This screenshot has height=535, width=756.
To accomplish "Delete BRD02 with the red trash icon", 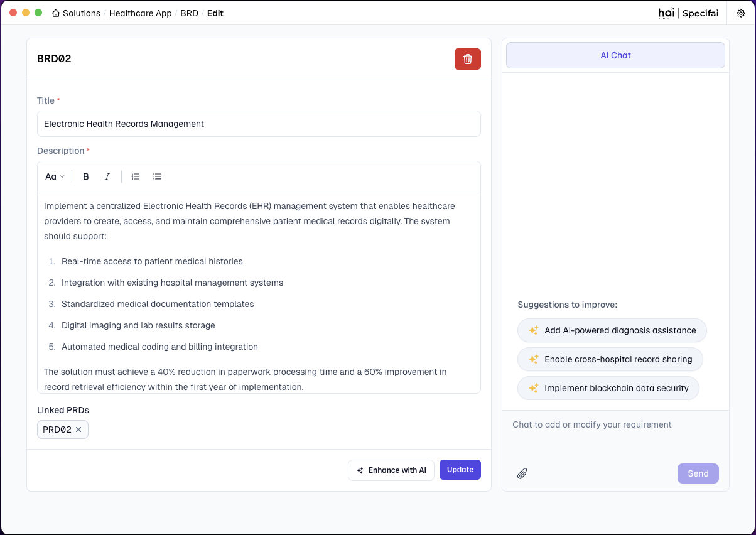I will tap(468, 59).
